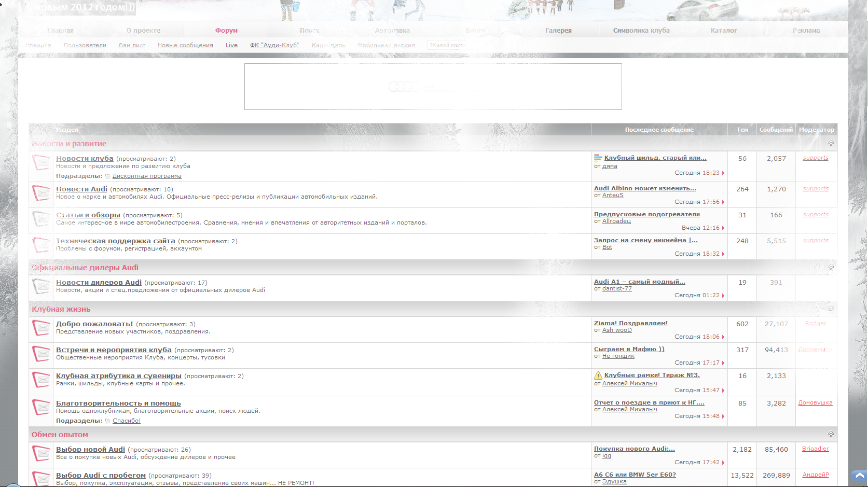The image size is (868, 487).
Task: Open the Новости клуба forum
Action: pyautogui.click(x=85, y=159)
